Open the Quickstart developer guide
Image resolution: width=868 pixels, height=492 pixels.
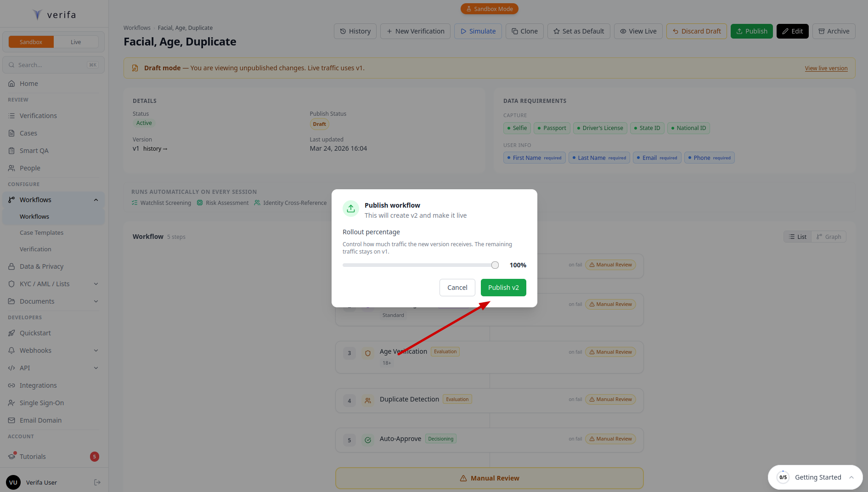(35, 333)
